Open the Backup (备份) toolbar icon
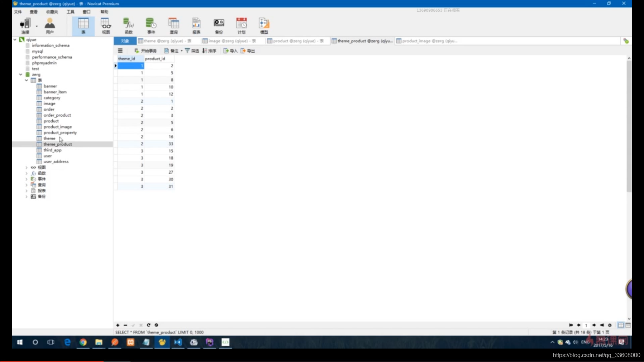The height and width of the screenshot is (362, 644). 219,26
